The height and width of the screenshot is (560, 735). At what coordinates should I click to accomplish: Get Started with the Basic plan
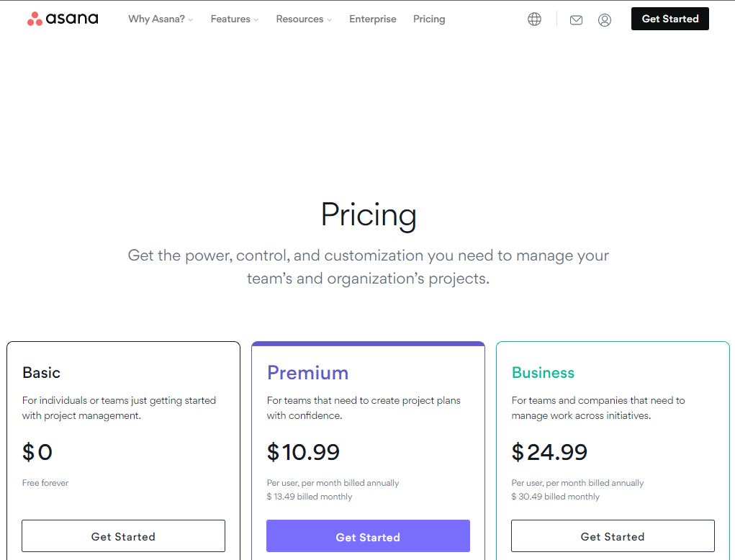[123, 536]
